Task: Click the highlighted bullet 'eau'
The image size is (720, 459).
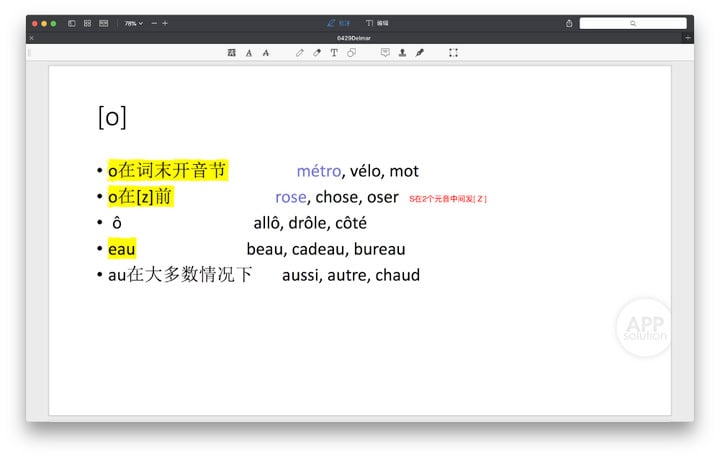Action: pos(122,249)
